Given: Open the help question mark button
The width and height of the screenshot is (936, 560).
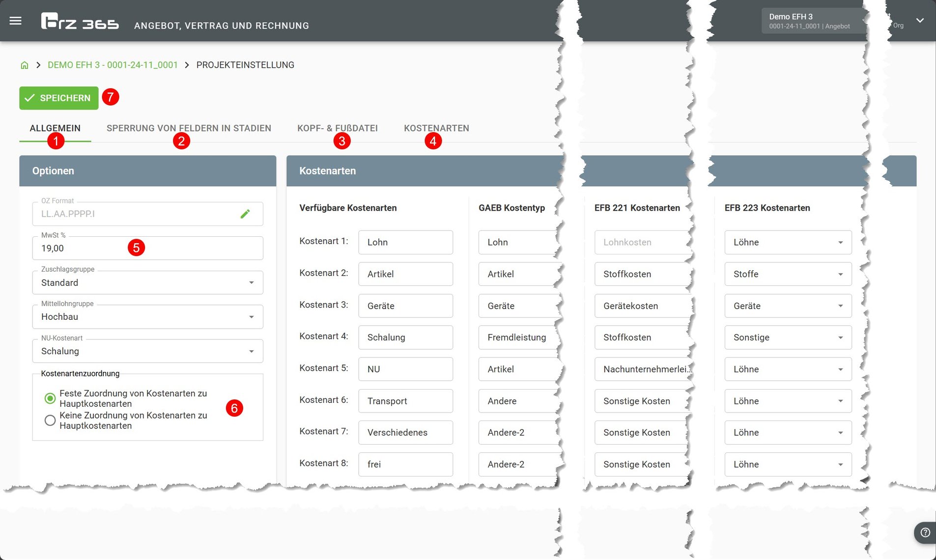Looking at the screenshot, I should click(x=925, y=532).
